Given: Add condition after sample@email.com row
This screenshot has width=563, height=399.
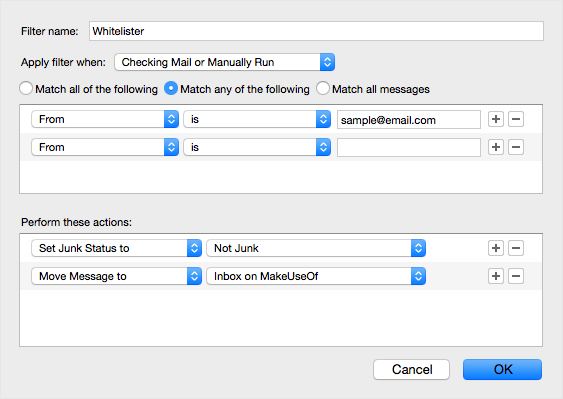Looking at the screenshot, I should (496, 119).
